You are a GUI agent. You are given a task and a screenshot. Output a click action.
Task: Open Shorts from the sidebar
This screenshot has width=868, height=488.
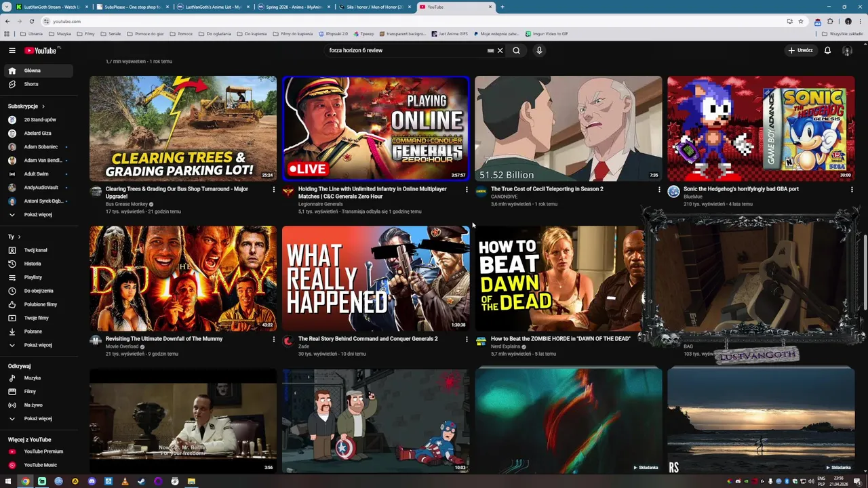click(x=38, y=84)
